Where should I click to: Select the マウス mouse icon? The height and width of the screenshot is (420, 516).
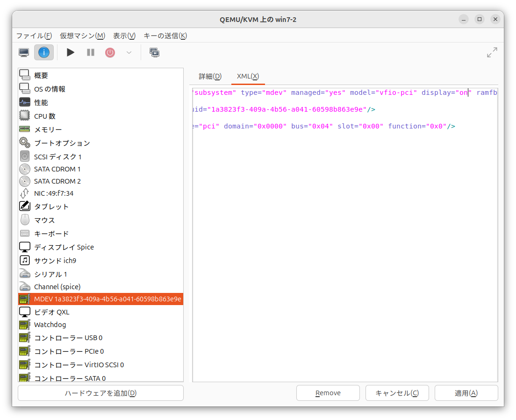click(25, 220)
